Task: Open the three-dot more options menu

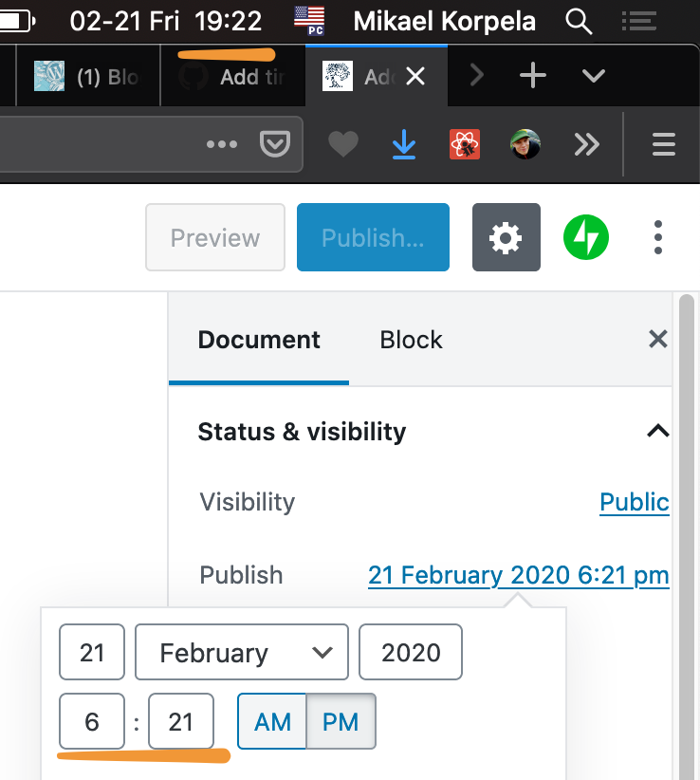Action: (657, 237)
